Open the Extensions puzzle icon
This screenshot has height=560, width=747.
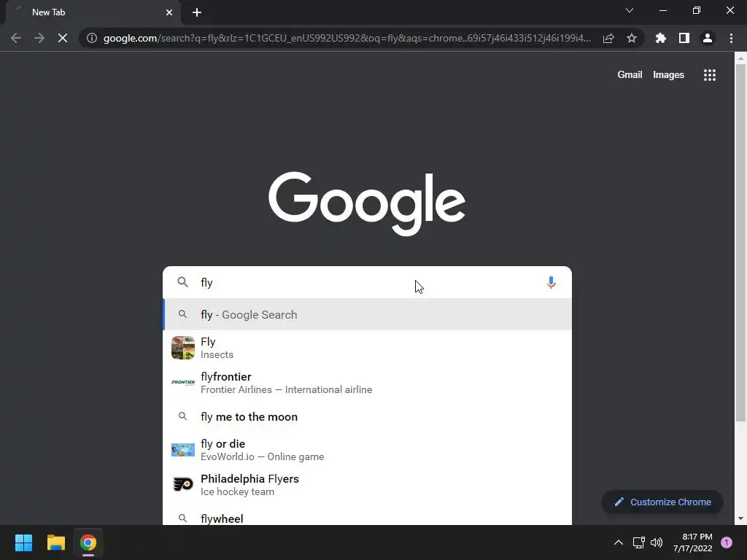click(x=660, y=38)
